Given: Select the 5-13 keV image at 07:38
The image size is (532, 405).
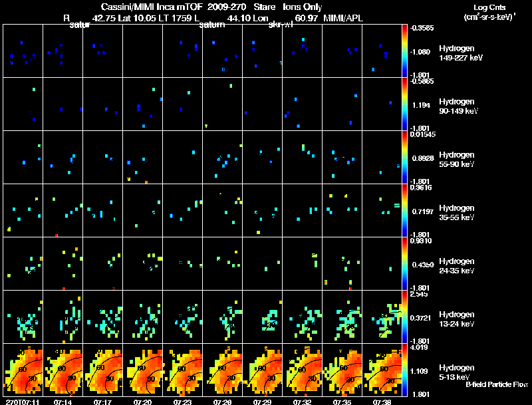Looking at the screenshot, I should (x=382, y=370).
